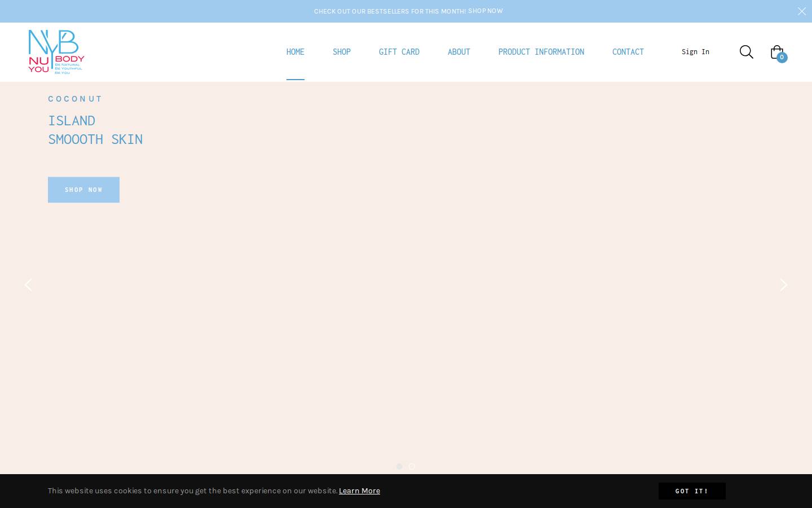Open Product Information menu item
This screenshot has height=508, width=812.
coord(541,51)
